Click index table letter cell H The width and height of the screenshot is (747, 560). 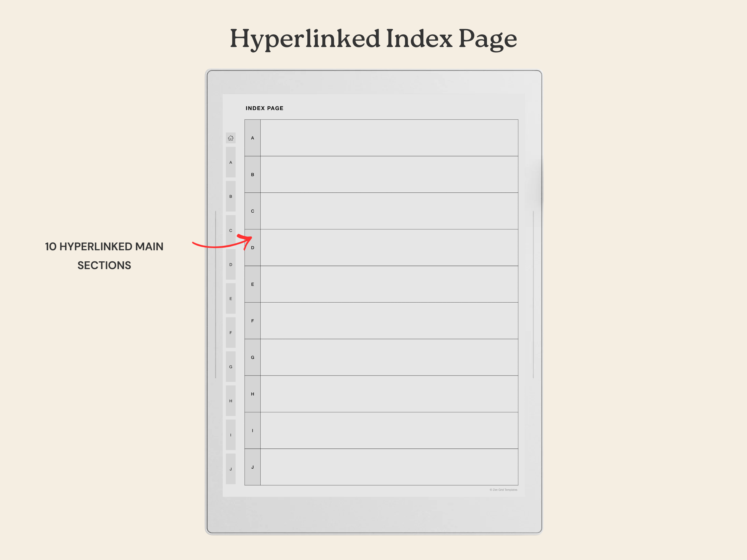[x=252, y=394]
